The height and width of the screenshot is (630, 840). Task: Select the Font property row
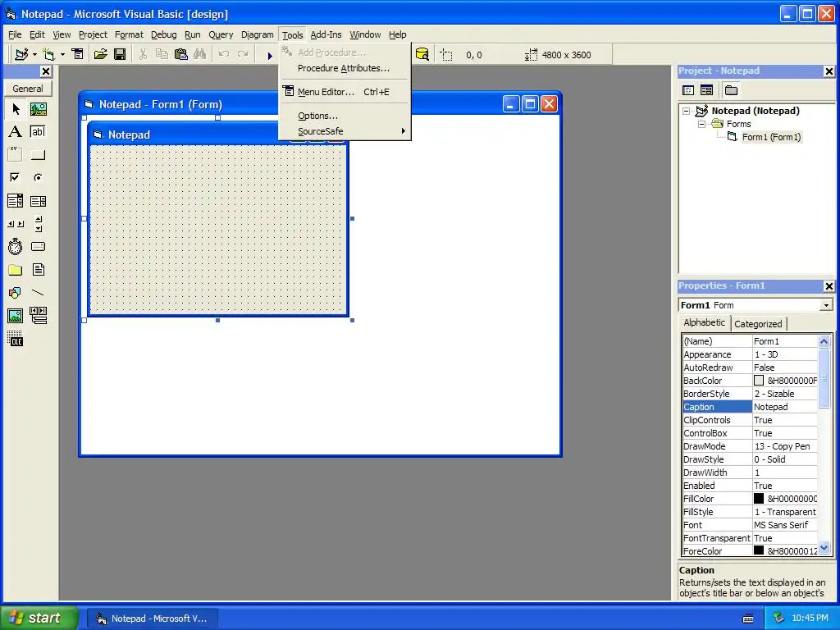coord(750,525)
